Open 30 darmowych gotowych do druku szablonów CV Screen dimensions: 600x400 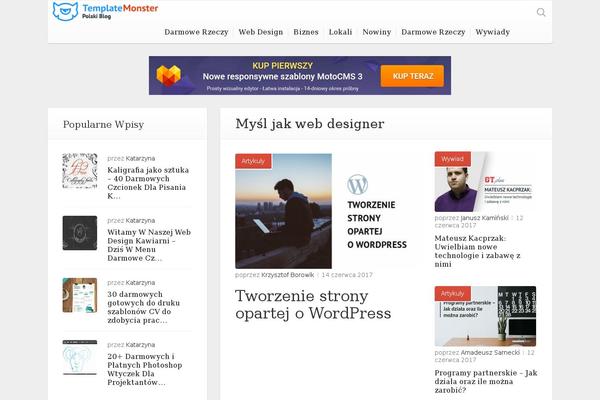click(143, 307)
